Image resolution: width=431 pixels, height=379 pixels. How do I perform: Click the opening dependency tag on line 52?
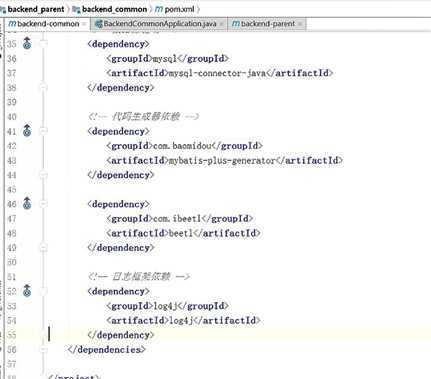click(x=118, y=291)
